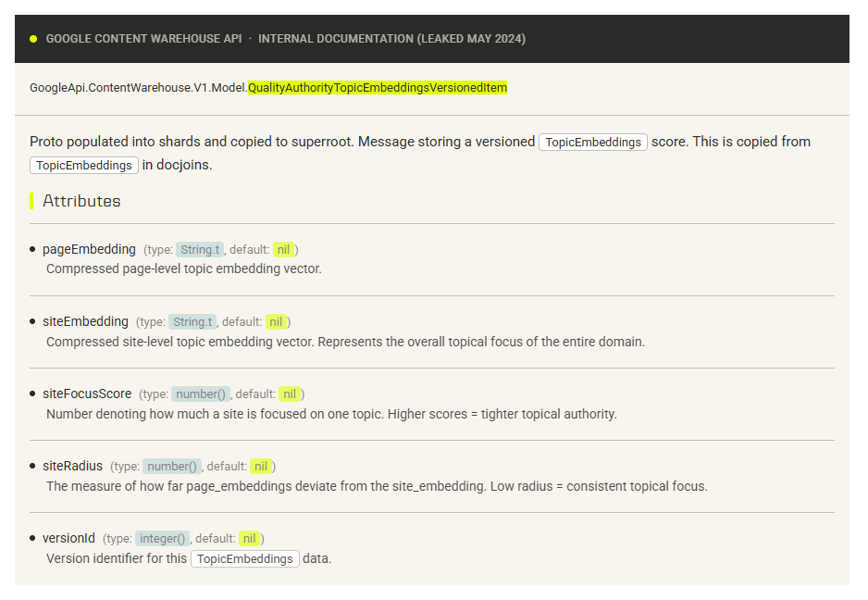Click the nil default value of versionId
Image resolution: width=868 pixels, height=600 pixels.
click(x=249, y=539)
